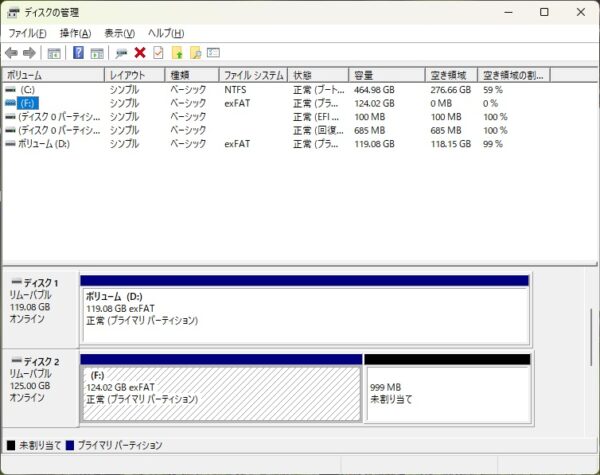Image resolution: width=600 pixels, height=475 pixels.
Task: Click the 464.98 GB capacity cell
Action: tap(374, 90)
